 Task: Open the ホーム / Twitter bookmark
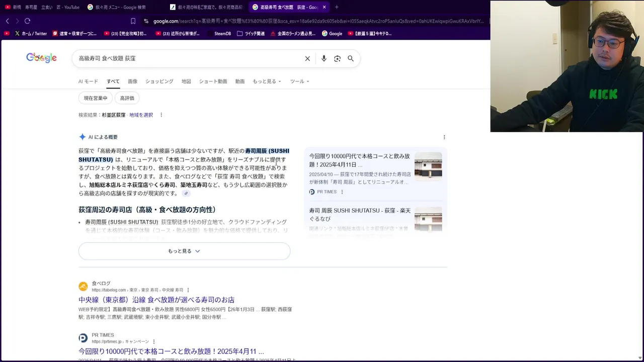(x=31, y=34)
